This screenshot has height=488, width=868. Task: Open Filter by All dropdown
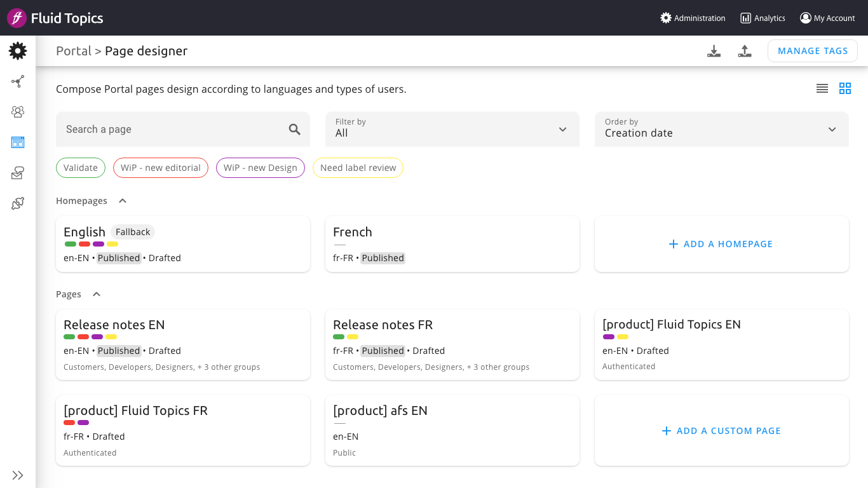tap(452, 129)
